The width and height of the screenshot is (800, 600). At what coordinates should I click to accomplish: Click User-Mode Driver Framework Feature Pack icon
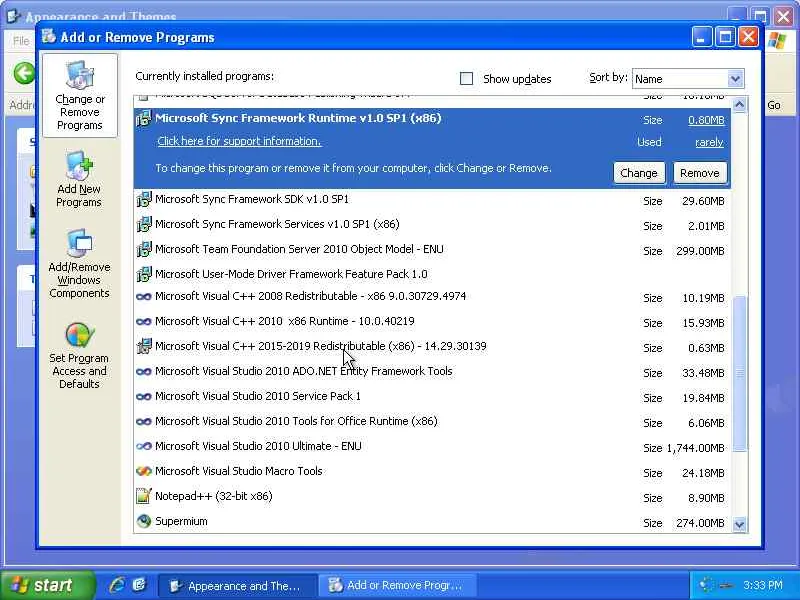tap(144, 274)
